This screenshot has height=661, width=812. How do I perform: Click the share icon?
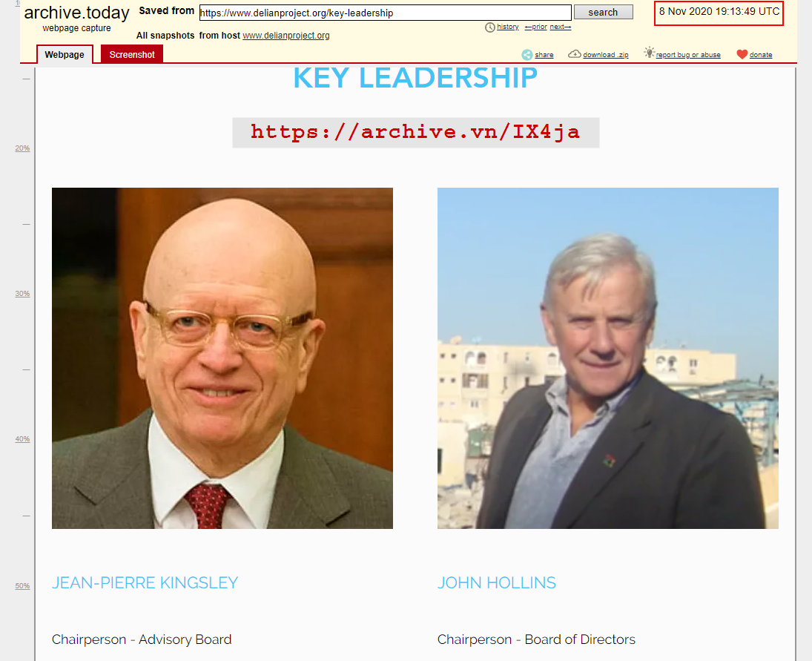527,54
